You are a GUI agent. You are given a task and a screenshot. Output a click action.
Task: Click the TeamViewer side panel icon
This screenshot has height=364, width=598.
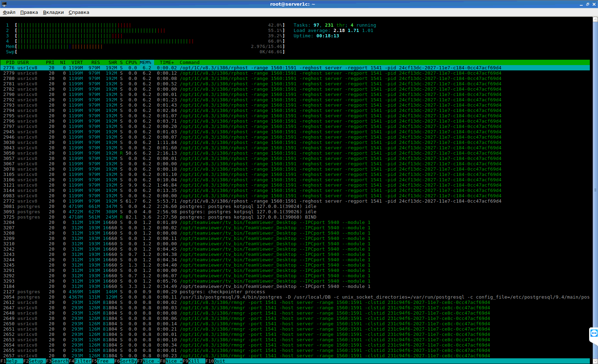tap(594, 333)
